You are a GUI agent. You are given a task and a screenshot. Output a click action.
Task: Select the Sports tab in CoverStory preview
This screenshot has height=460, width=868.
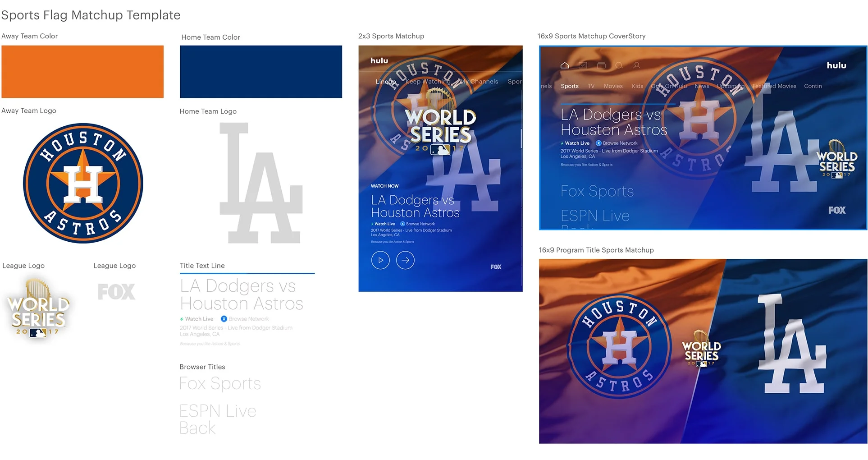pos(570,86)
